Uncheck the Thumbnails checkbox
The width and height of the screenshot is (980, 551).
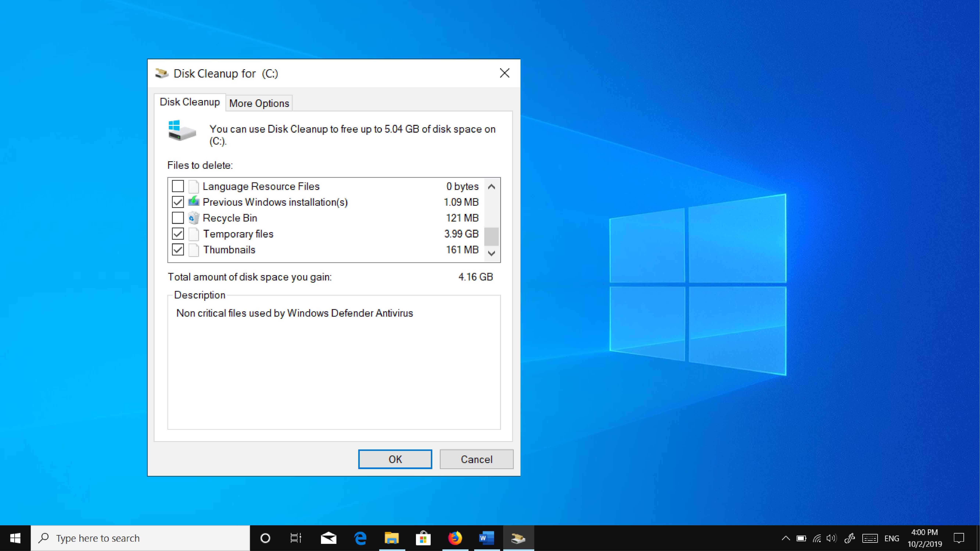(x=178, y=250)
